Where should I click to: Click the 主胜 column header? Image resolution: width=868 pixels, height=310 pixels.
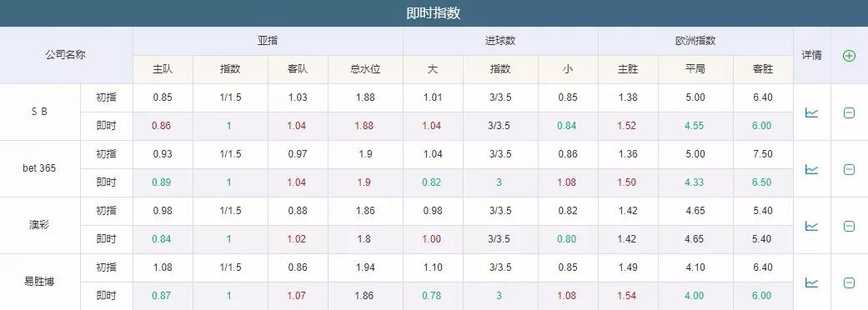(x=629, y=70)
